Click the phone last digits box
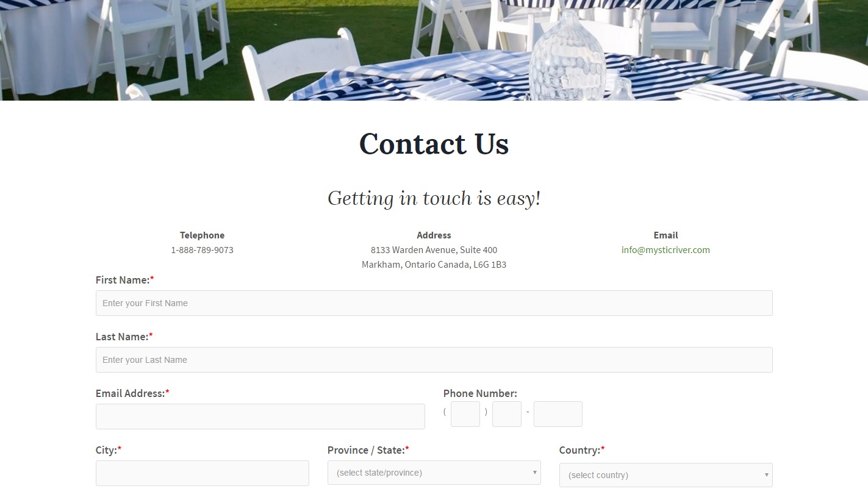This screenshot has width=868, height=497. pyautogui.click(x=558, y=414)
